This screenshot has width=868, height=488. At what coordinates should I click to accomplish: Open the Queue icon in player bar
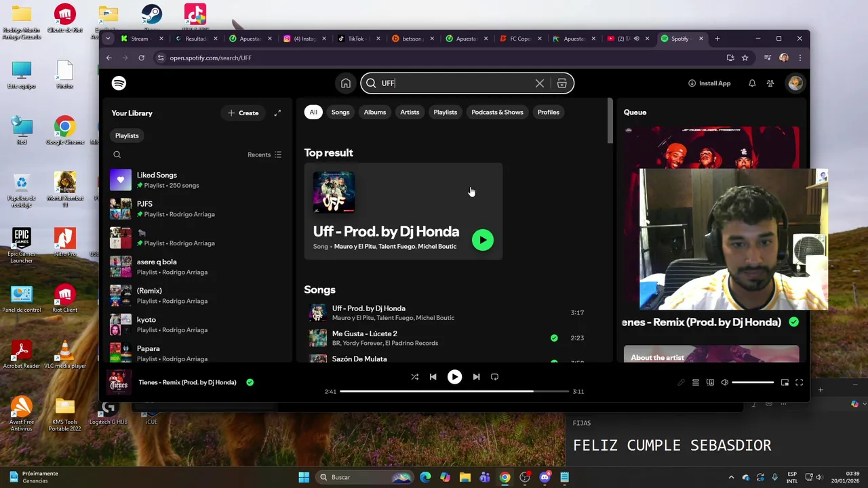[696, 382]
